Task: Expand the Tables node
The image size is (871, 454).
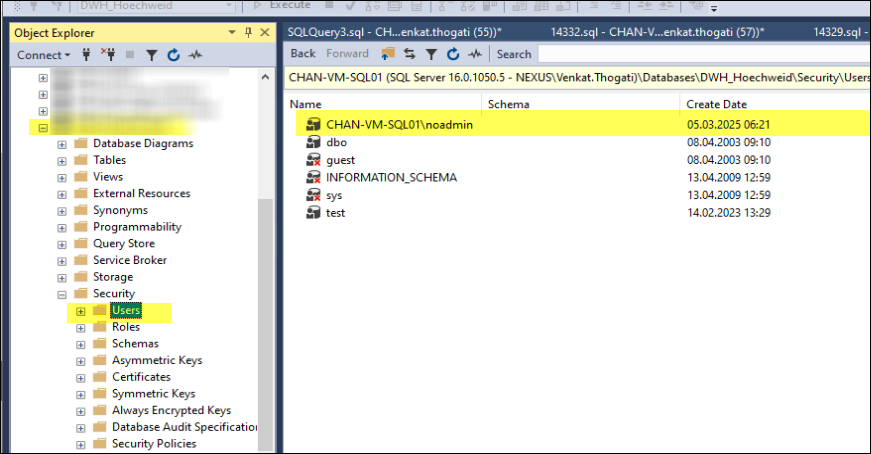Action: tap(62, 161)
